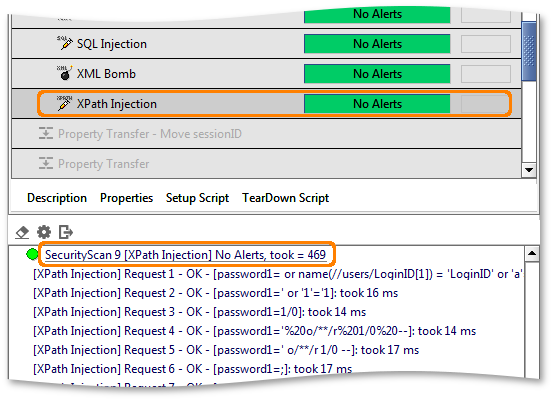Viewport: 553px width, 401px height.
Task: Open the Description tab
Action: click(57, 198)
